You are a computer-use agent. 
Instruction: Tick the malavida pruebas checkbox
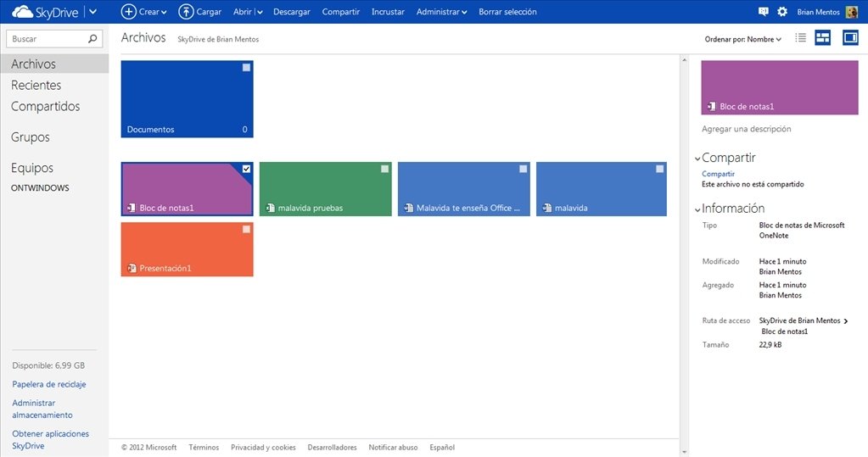pyautogui.click(x=384, y=169)
